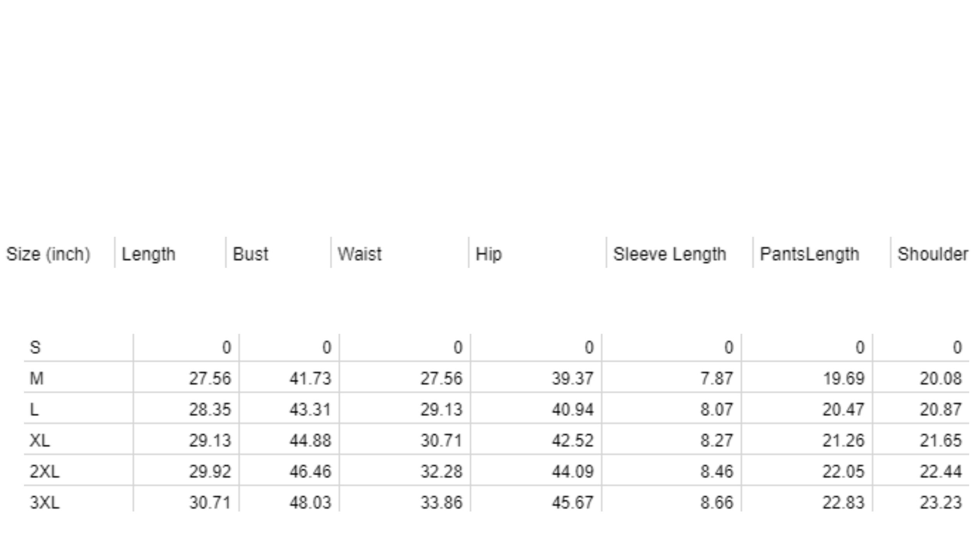Click the Hip column header
The width and height of the screenshot is (980, 551).
488,254
